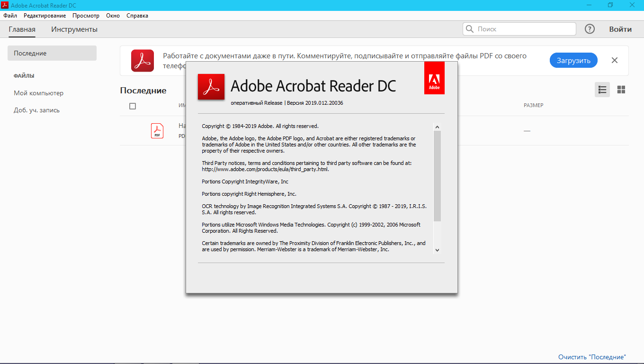This screenshot has width=644, height=364.
Task: Click the Поиск search field
Action: tap(519, 29)
